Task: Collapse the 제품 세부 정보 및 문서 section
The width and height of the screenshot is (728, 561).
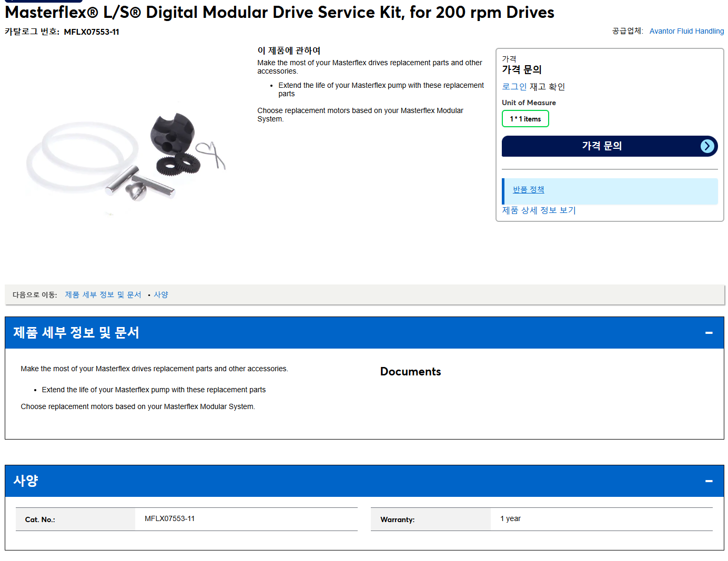Action: (x=709, y=333)
